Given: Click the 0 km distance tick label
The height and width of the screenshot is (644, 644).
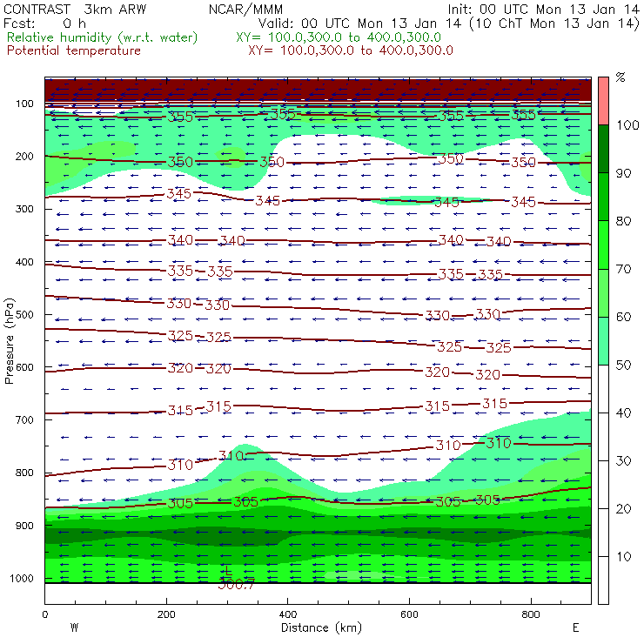Looking at the screenshot, I should click(44, 614).
